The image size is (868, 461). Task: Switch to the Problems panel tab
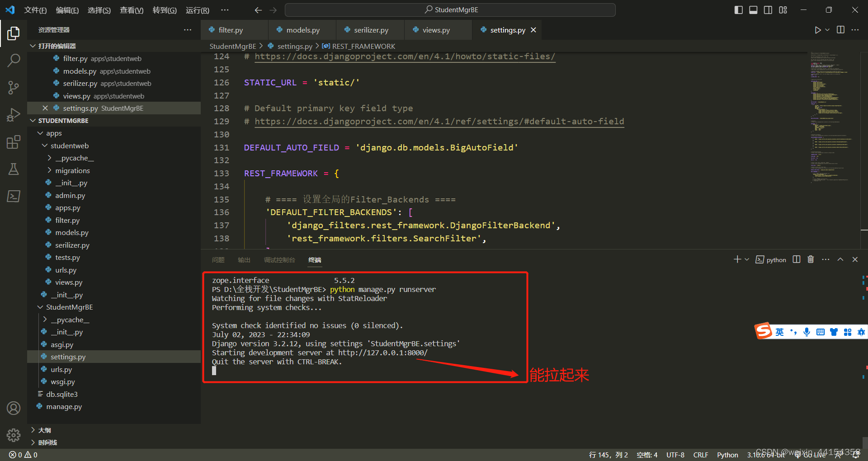tap(218, 260)
